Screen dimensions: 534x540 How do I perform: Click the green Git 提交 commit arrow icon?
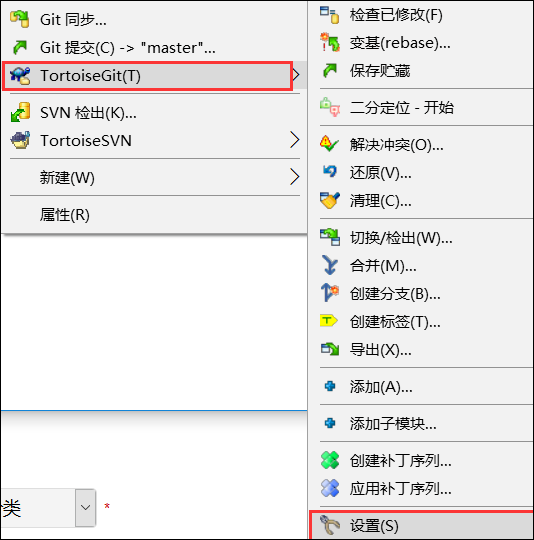20,48
